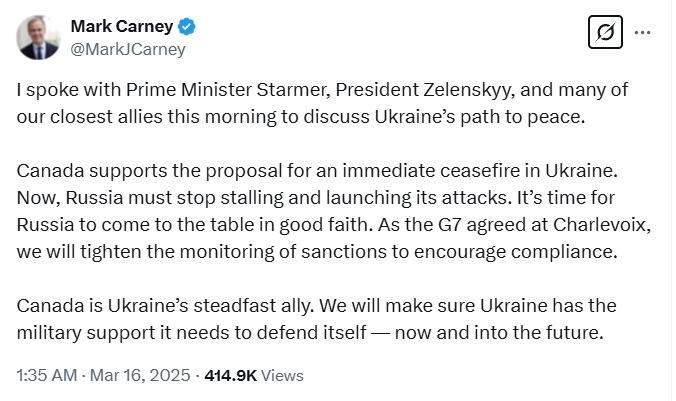Click the sentence proposing an immediate ceasefire
676x401 pixels.
pyautogui.click(x=317, y=171)
